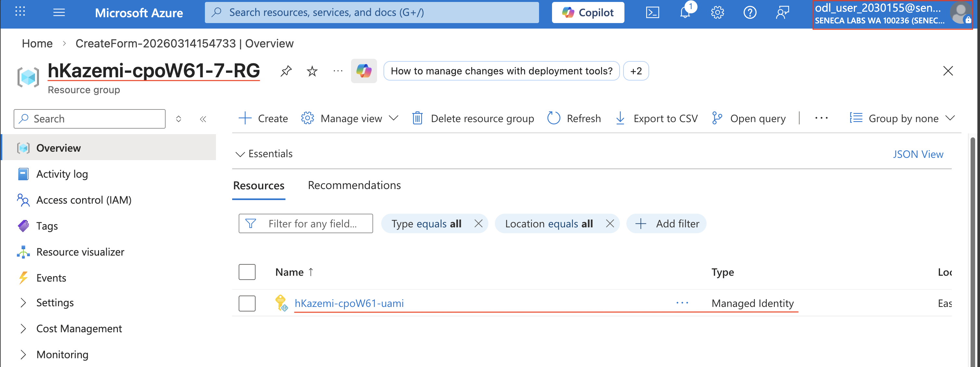Open the JSON View link

(x=918, y=154)
